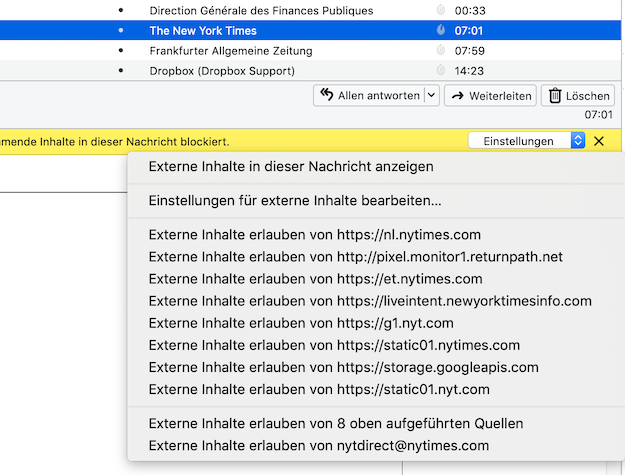Click the junk flame icon on the New York Times row
Viewport: 625px width, 475px height.
click(x=441, y=31)
